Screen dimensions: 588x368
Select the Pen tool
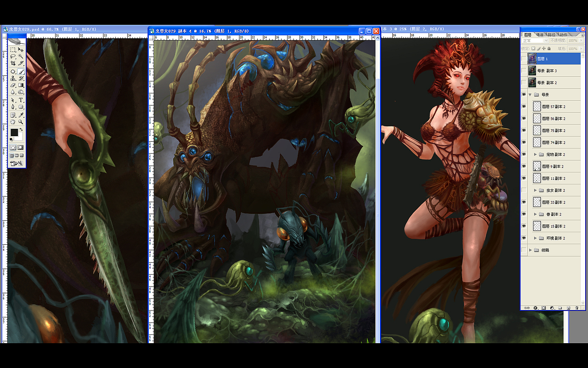coord(13,107)
